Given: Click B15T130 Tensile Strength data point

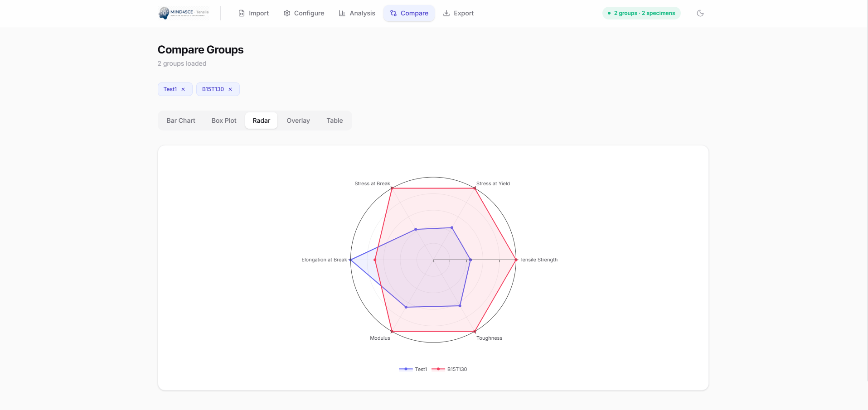Looking at the screenshot, I should click(516, 260).
